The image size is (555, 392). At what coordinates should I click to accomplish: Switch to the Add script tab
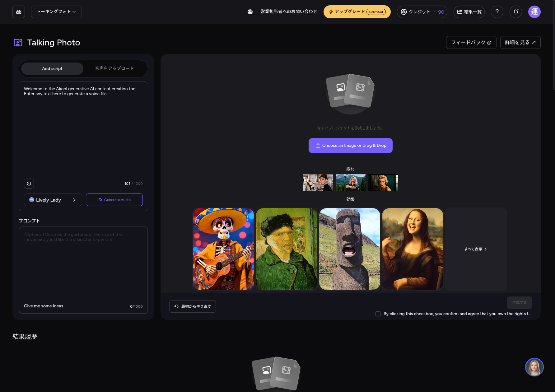(52, 69)
